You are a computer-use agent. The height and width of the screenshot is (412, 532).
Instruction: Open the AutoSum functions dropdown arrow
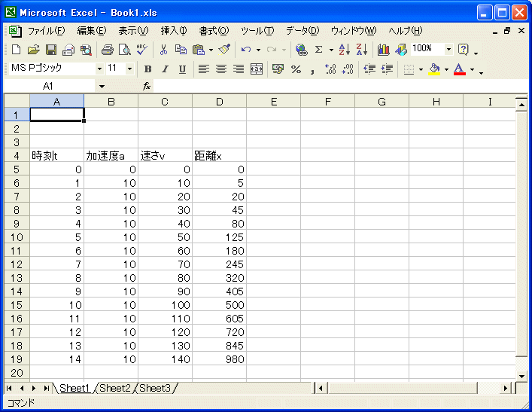(331, 50)
